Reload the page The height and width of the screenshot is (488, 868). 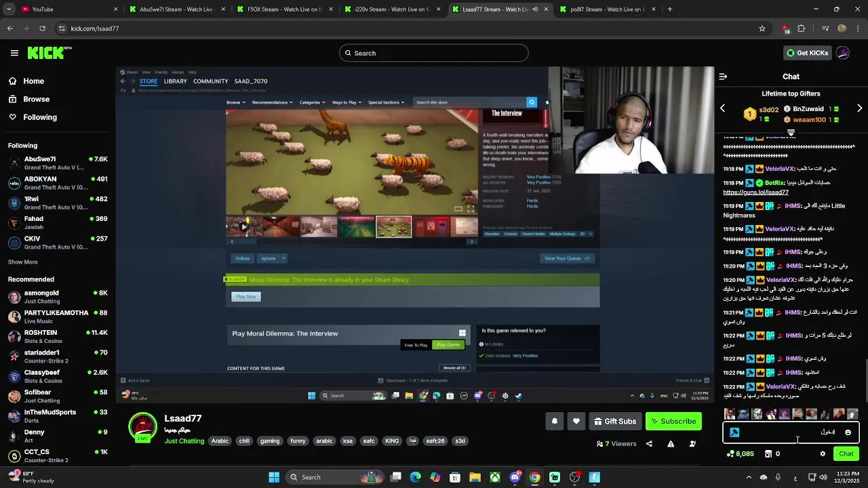point(42,28)
